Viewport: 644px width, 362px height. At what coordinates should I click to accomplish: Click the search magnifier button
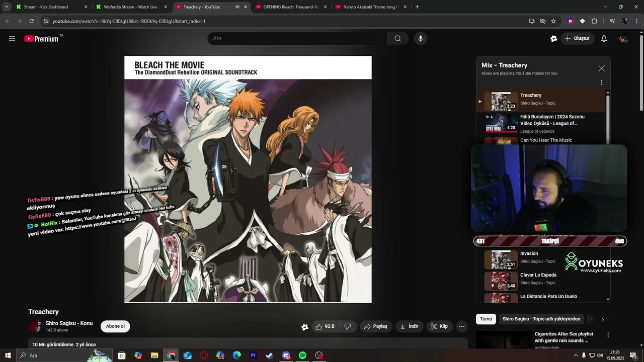click(x=397, y=39)
